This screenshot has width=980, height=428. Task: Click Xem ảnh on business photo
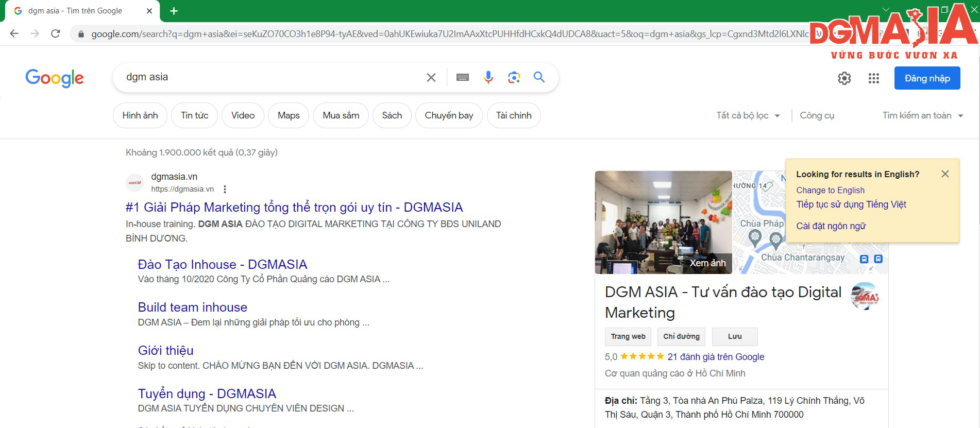[x=707, y=263]
